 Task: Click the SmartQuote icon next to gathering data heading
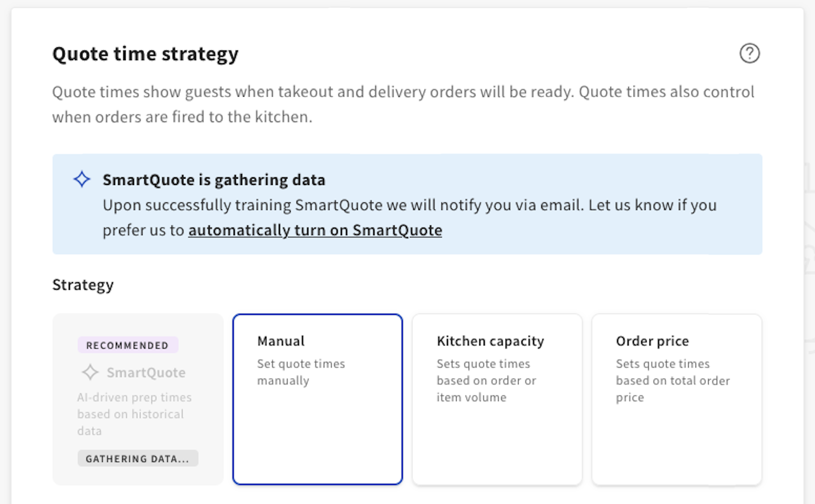tap(82, 180)
